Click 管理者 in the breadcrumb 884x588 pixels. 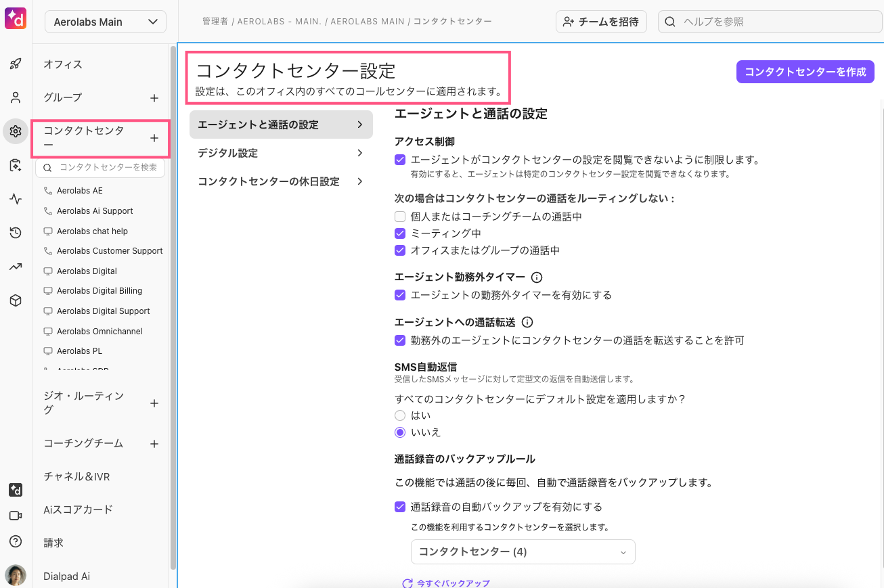coord(215,22)
